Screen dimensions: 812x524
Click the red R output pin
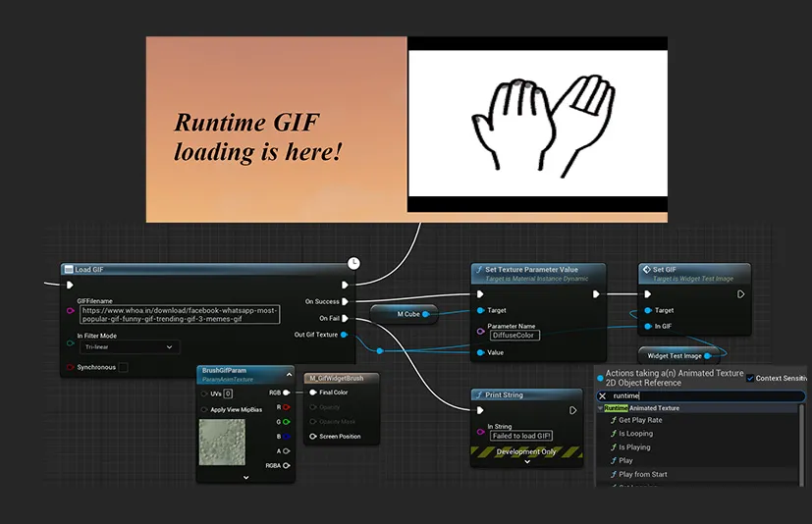pyautogui.click(x=287, y=407)
